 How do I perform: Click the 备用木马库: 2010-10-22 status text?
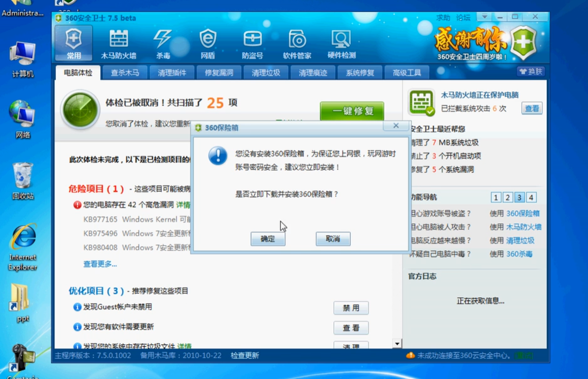pos(181,356)
